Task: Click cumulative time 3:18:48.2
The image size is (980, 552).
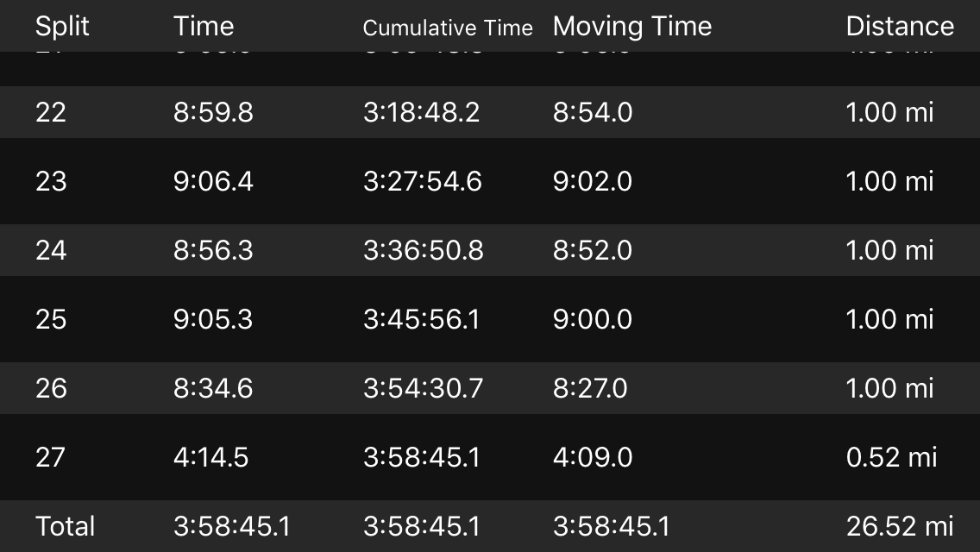Action: 421,112
